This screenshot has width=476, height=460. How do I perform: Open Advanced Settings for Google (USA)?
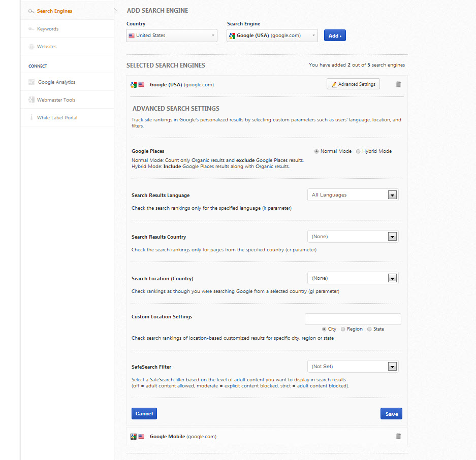(x=353, y=84)
